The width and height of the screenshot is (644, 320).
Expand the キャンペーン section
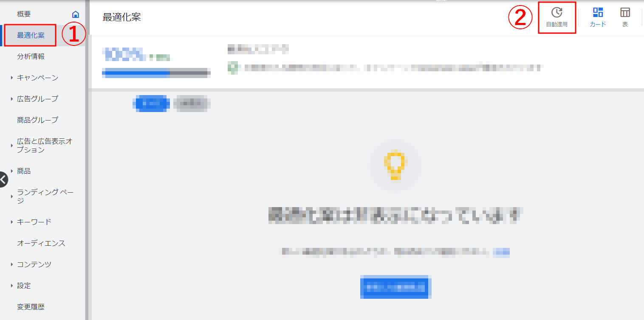tap(37, 78)
